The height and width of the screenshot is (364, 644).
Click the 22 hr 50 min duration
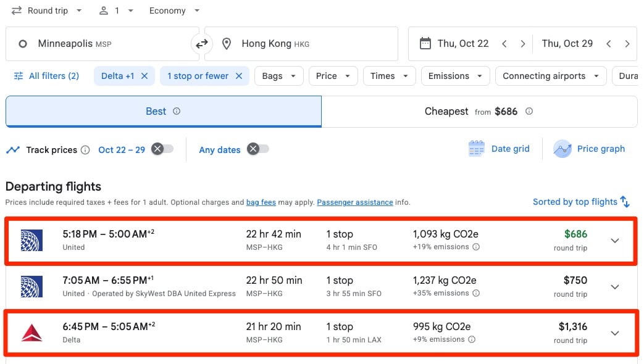tap(274, 280)
